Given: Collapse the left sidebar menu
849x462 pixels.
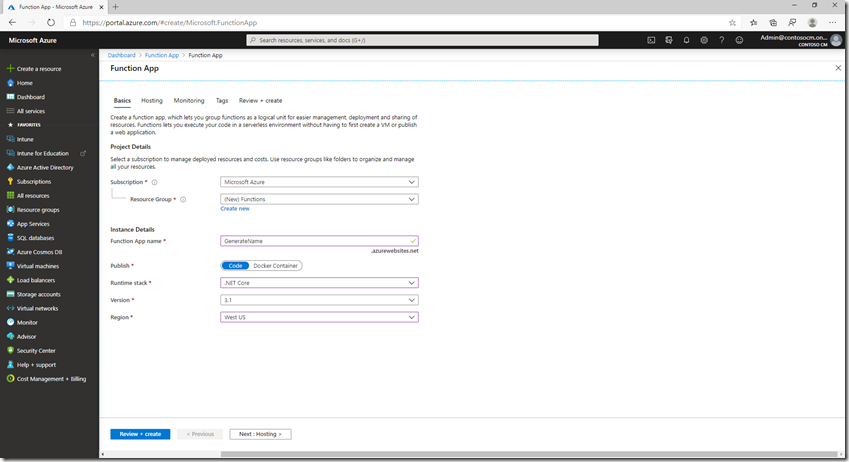Looking at the screenshot, I should tap(92, 55).
